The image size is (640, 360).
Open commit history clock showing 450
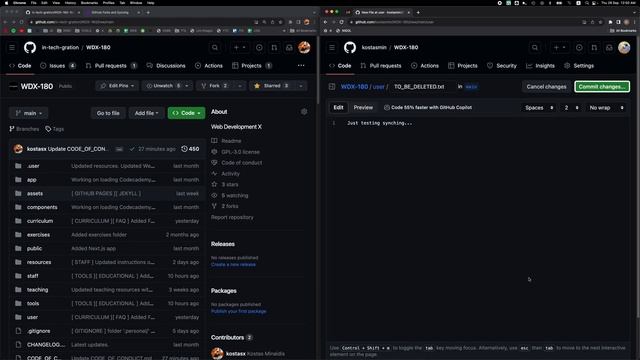190,149
